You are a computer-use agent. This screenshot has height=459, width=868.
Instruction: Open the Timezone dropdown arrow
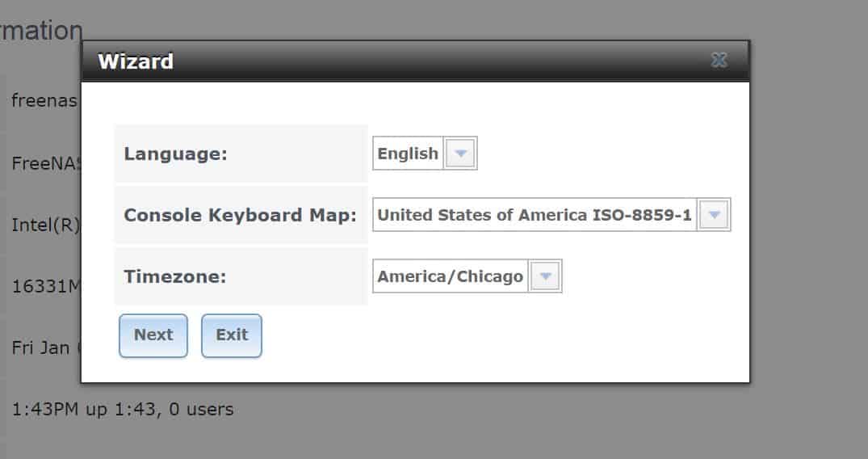point(545,276)
